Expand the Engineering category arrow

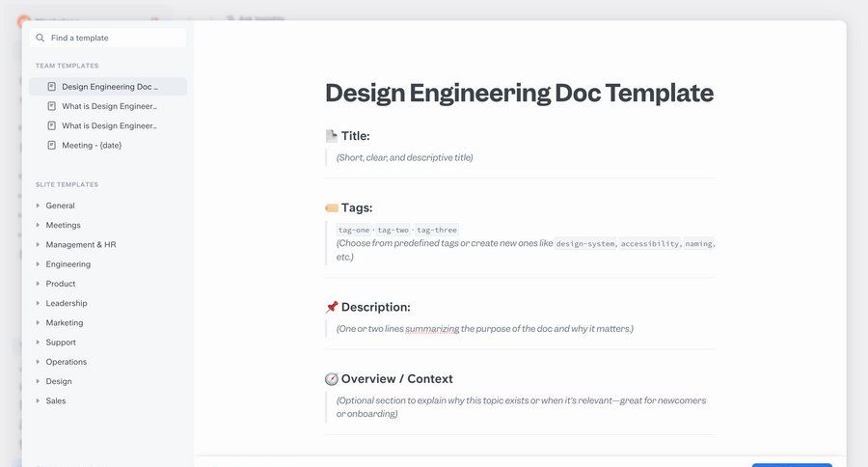pos(39,264)
